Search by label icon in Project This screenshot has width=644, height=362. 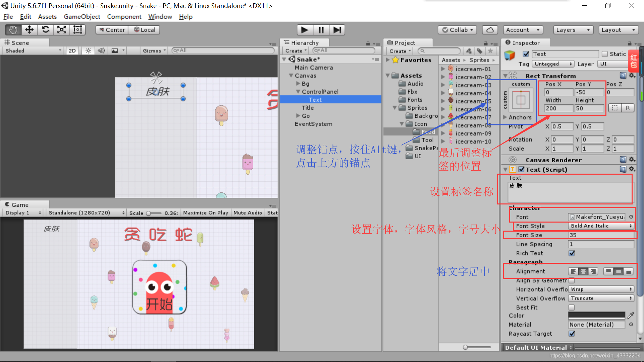480,51
